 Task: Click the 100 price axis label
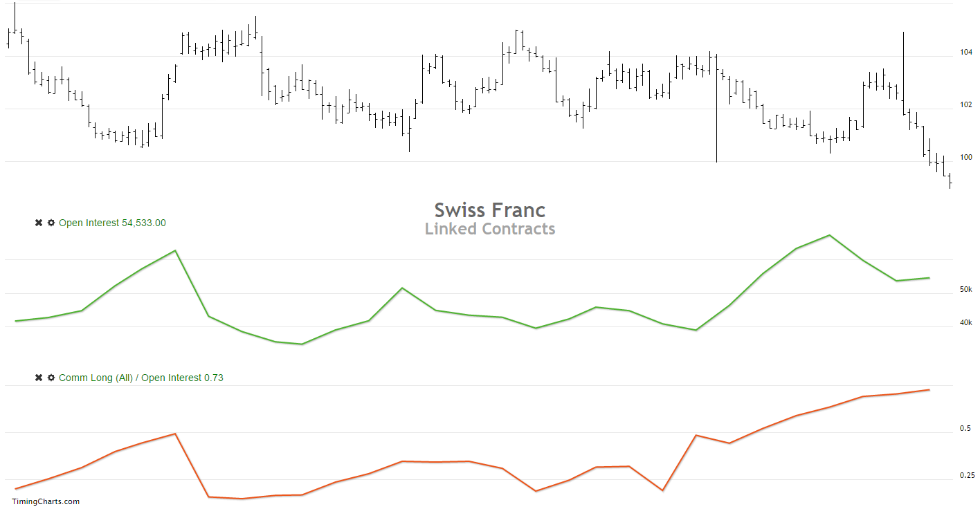click(x=966, y=158)
